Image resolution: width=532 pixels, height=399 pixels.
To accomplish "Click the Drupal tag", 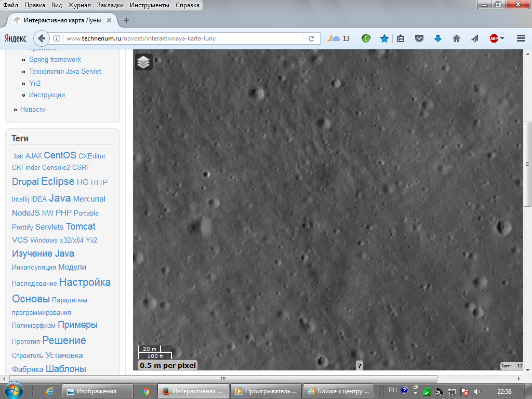I will tap(25, 181).
